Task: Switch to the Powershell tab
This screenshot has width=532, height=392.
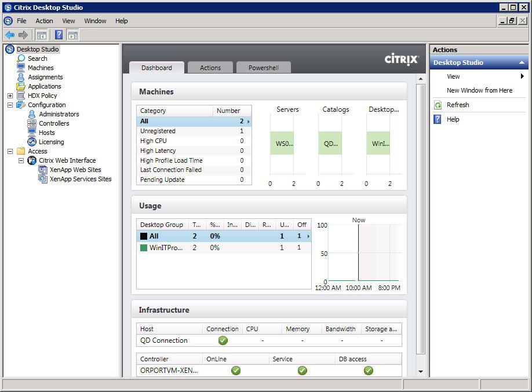Action: click(x=263, y=67)
